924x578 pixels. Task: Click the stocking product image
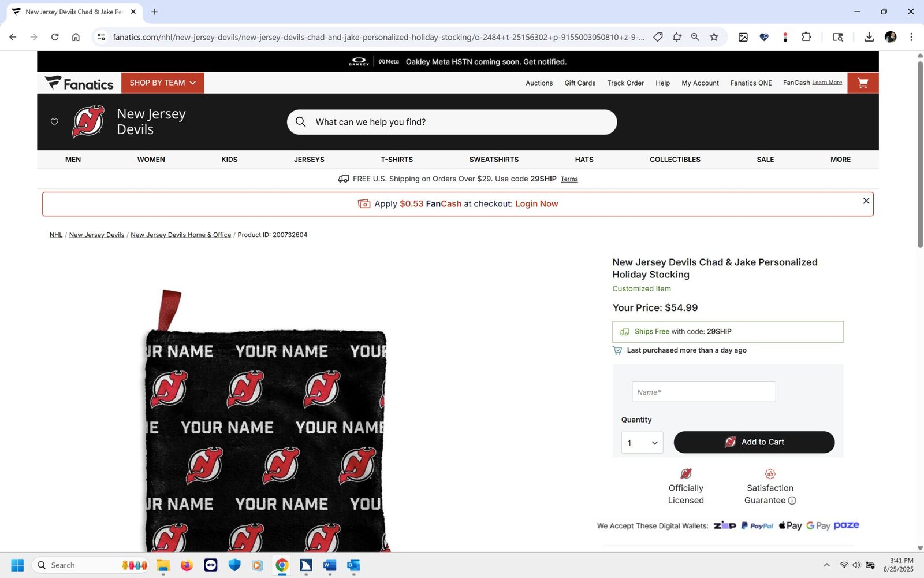(266, 420)
